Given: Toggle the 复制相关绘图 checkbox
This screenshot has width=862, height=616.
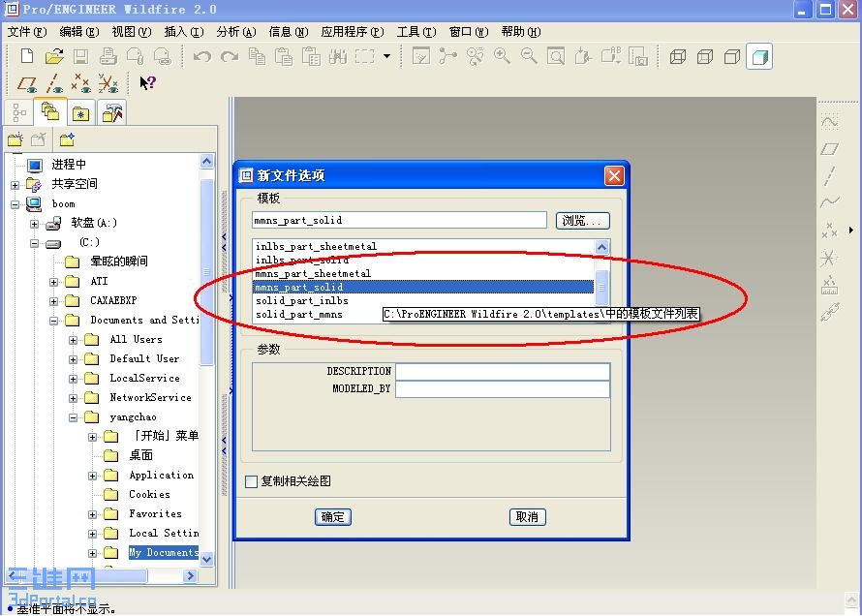Looking at the screenshot, I should 251,482.
